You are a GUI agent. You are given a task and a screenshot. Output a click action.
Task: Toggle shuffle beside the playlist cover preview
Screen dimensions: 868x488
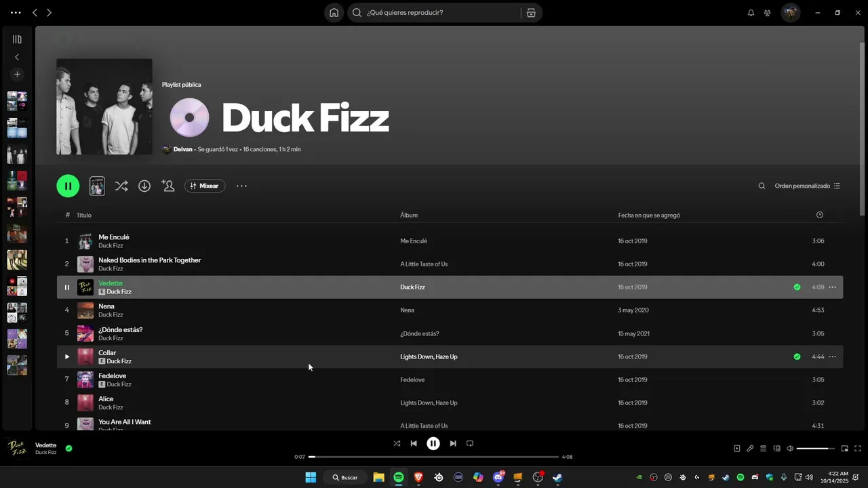[121, 186]
